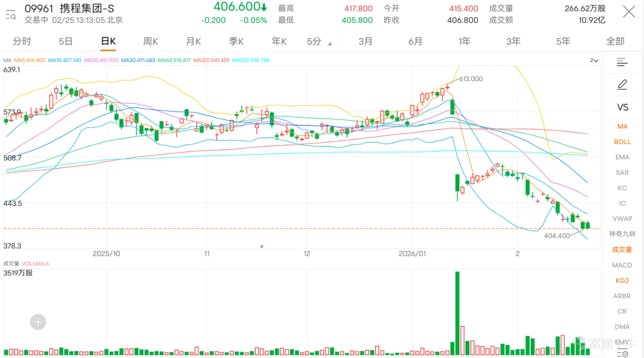This screenshot has width=644, height=358.
Task: Open indicator settings gear at the bottom right
Action: pyautogui.click(x=623, y=354)
